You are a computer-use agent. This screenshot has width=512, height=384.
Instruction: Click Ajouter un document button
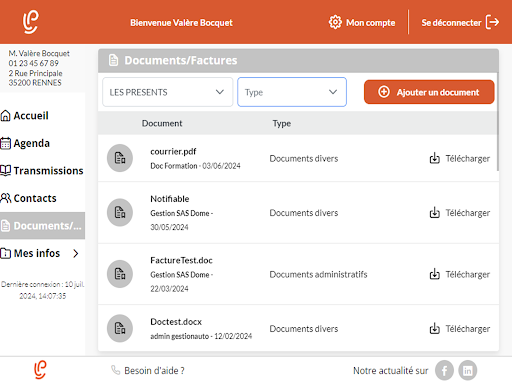(x=429, y=92)
